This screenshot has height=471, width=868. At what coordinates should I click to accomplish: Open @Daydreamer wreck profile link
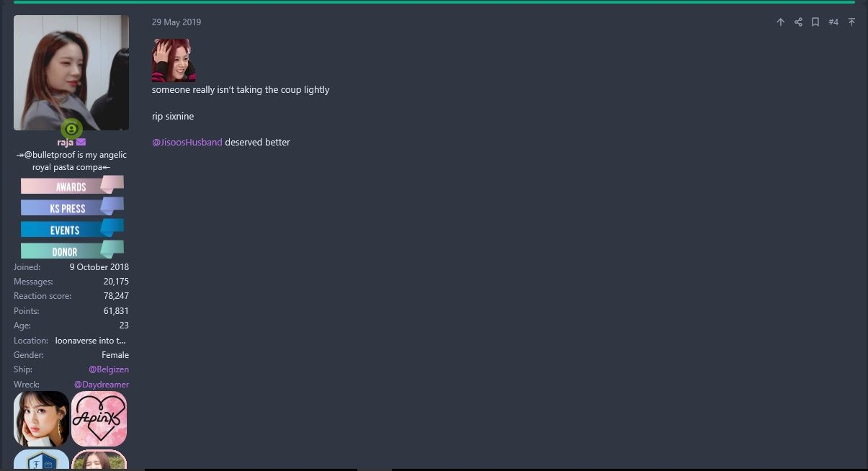pyautogui.click(x=102, y=385)
